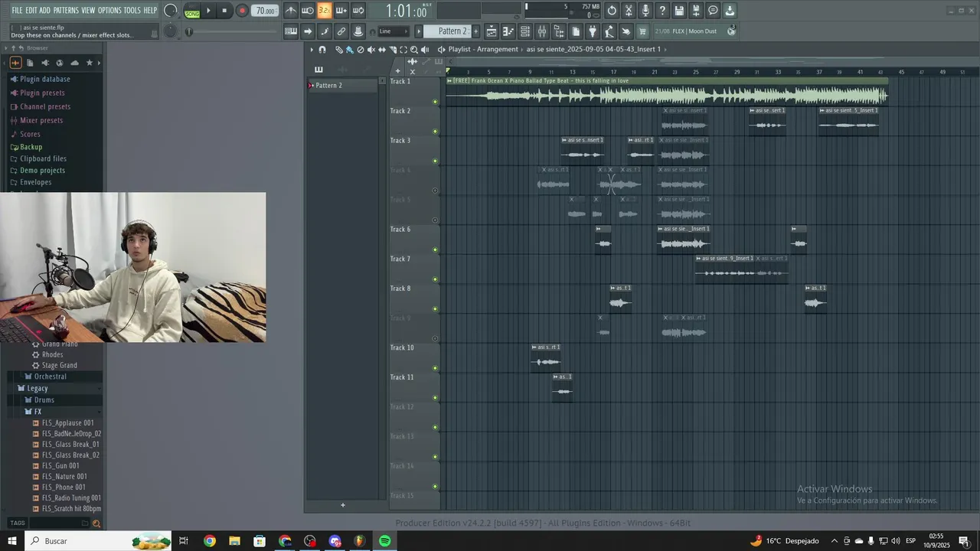Select the playlist Slip tool
Screen dimensions: 980x551
tap(382, 49)
